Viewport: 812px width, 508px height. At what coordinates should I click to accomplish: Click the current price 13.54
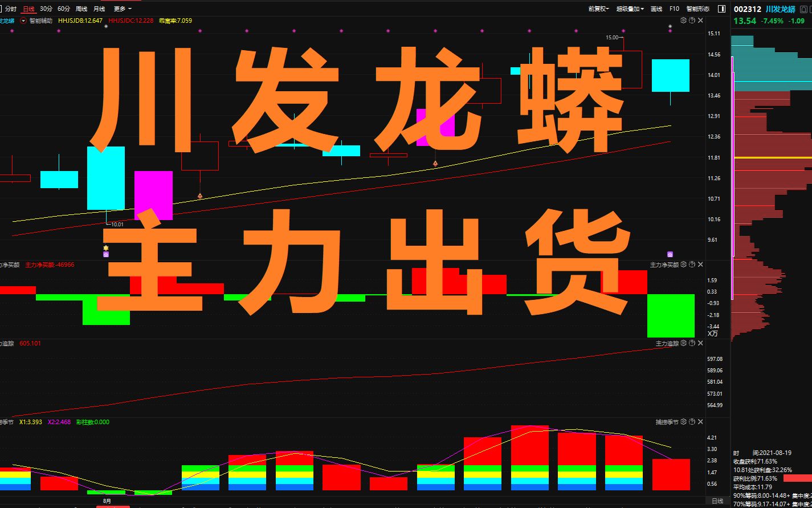(x=745, y=21)
